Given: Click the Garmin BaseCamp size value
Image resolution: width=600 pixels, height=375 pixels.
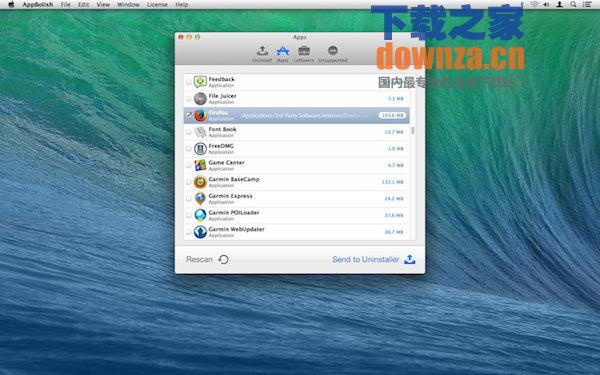Looking at the screenshot, I should [393, 182].
